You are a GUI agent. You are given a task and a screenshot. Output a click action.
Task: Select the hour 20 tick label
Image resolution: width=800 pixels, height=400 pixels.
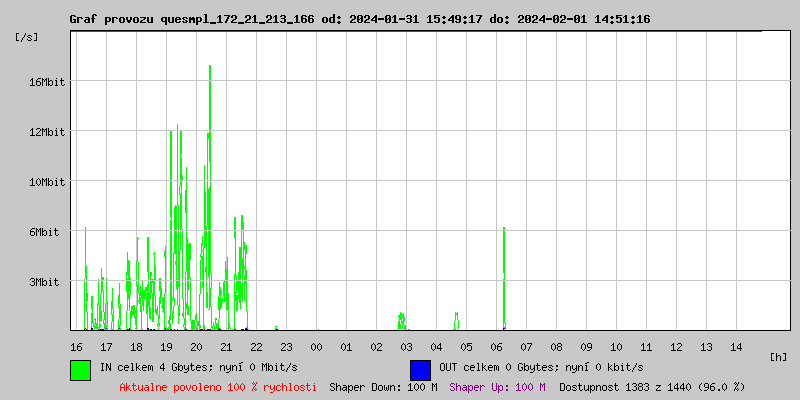point(196,347)
